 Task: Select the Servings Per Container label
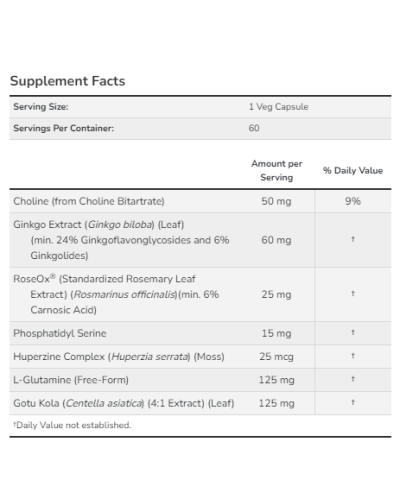click(x=63, y=128)
